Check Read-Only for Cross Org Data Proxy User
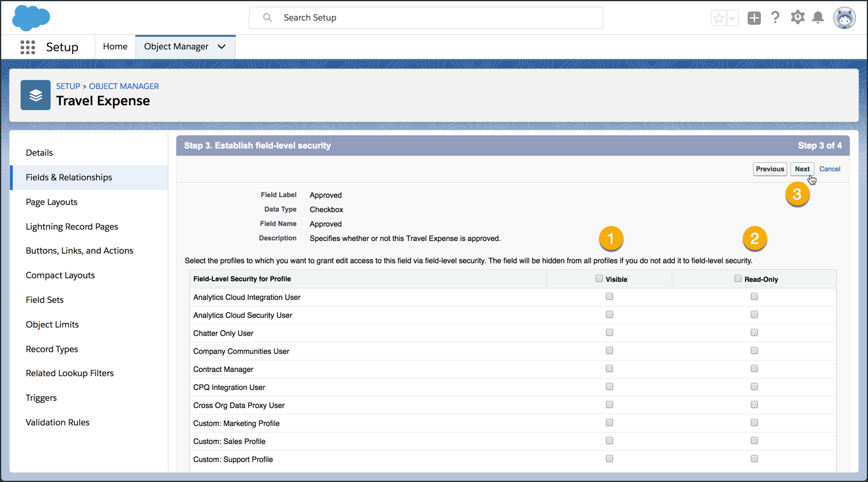The height and width of the screenshot is (482, 868). point(754,404)
